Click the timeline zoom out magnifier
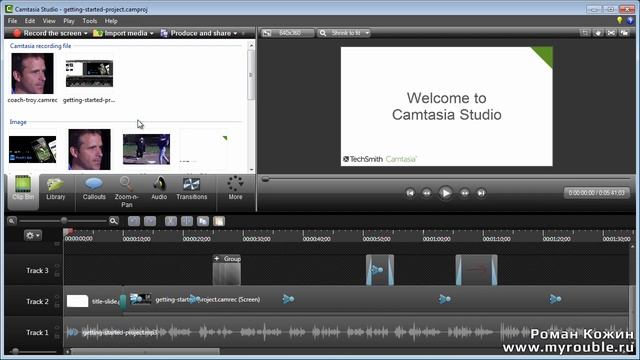Viewport: 640px width, 360px height. tap(12, 221)
